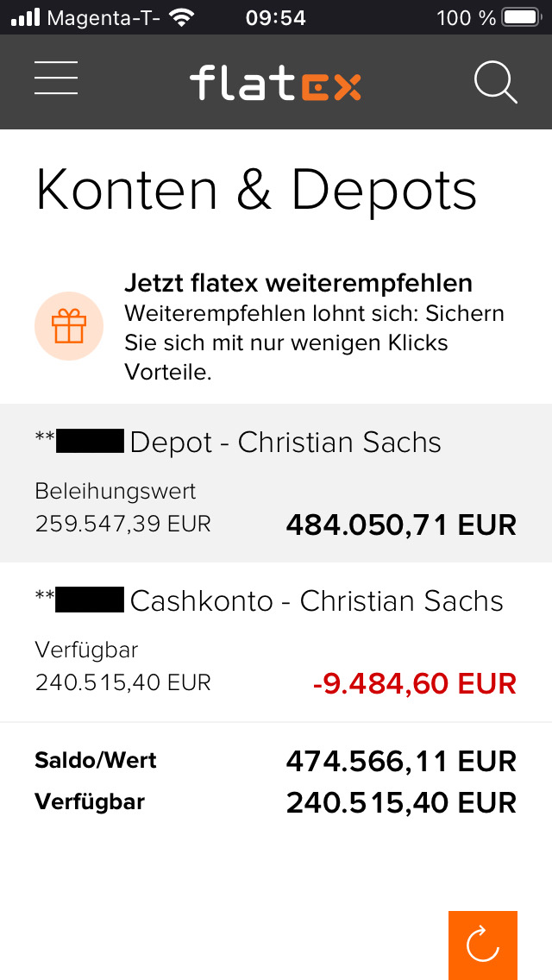Tap the 'Konten & Depots' heading
This screenshot has width=552, height=980.
tap(256, 190)
